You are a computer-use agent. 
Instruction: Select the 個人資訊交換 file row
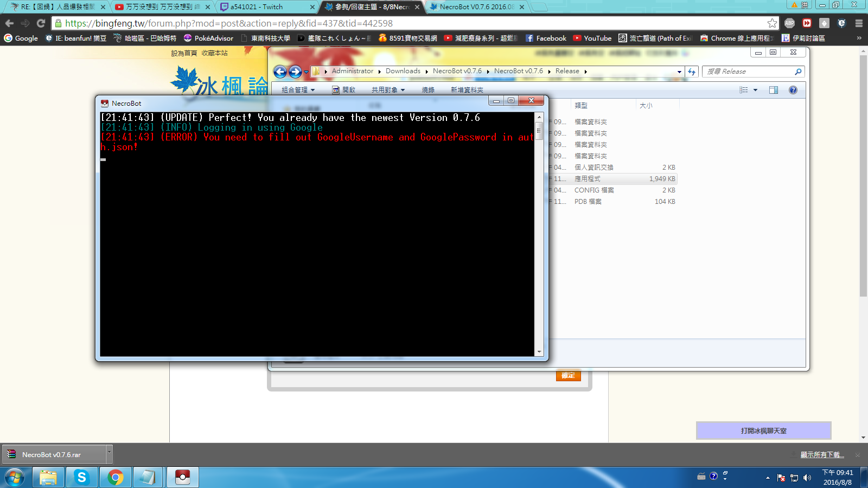pyautogui.click(x=612, y=168)
